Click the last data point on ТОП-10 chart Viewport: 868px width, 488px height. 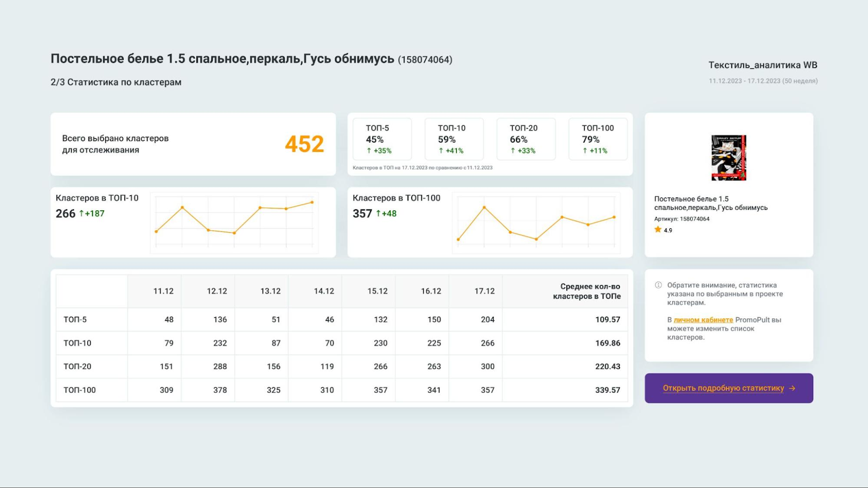click(312, 202)
